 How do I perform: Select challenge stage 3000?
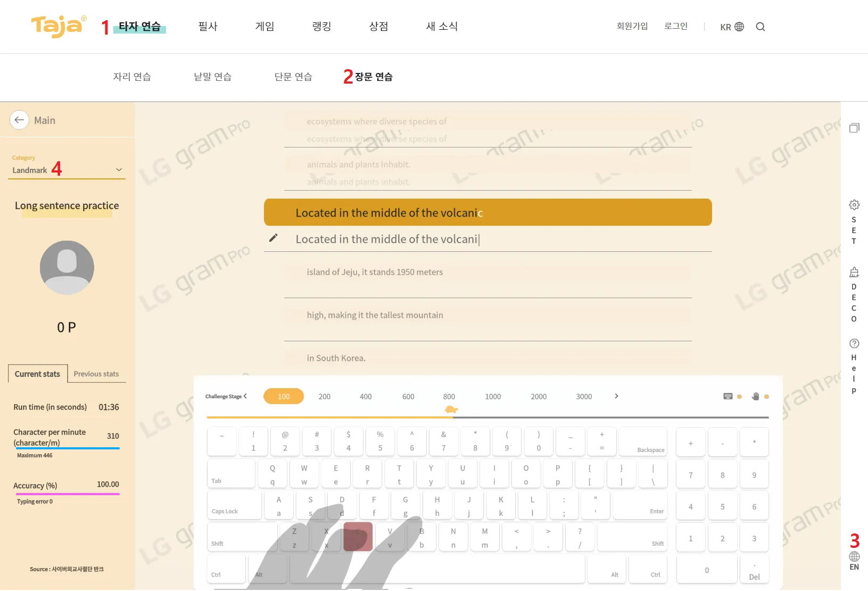click(x=584, y=397)
